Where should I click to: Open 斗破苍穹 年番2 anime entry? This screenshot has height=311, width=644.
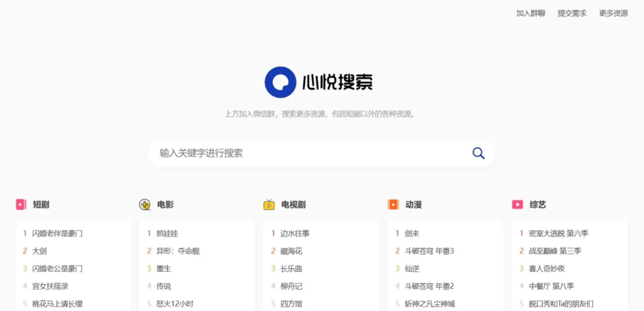point(429,286)
